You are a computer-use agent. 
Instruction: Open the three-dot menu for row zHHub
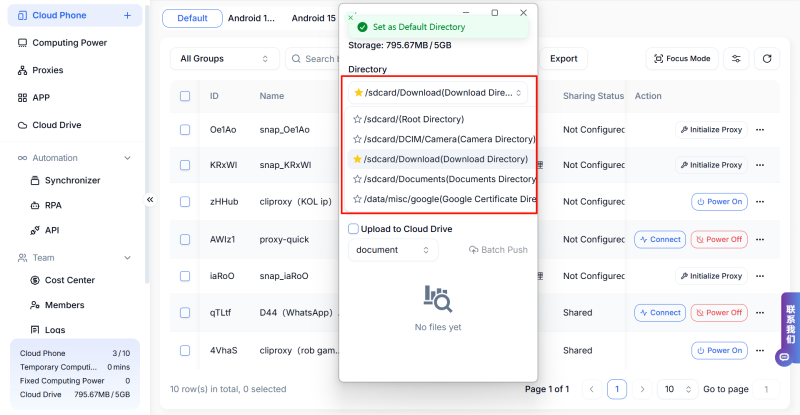(x=760, y=201)
